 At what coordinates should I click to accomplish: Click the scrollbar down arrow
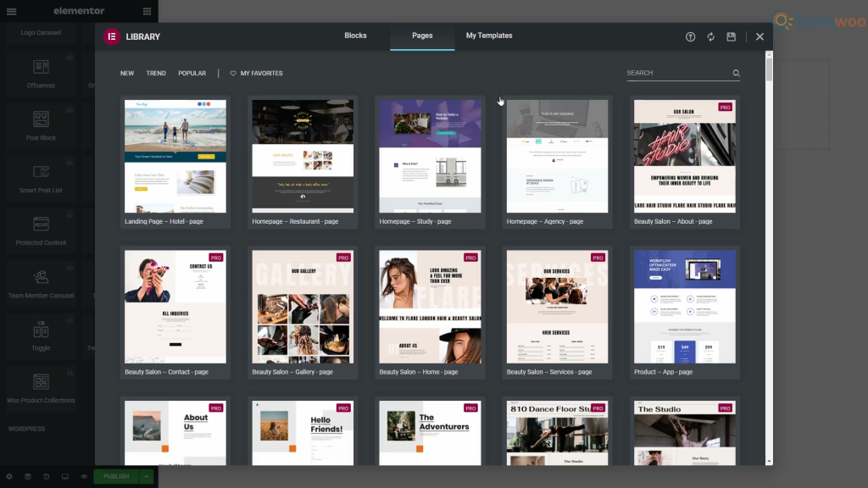click(769, 462)
